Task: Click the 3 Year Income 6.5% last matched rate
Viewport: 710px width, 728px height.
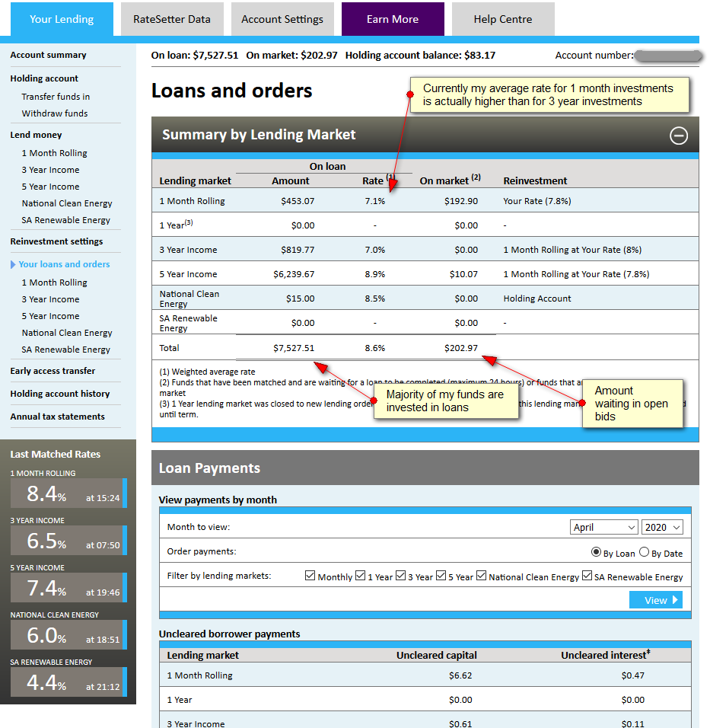Action: click(x=68, y=541)
